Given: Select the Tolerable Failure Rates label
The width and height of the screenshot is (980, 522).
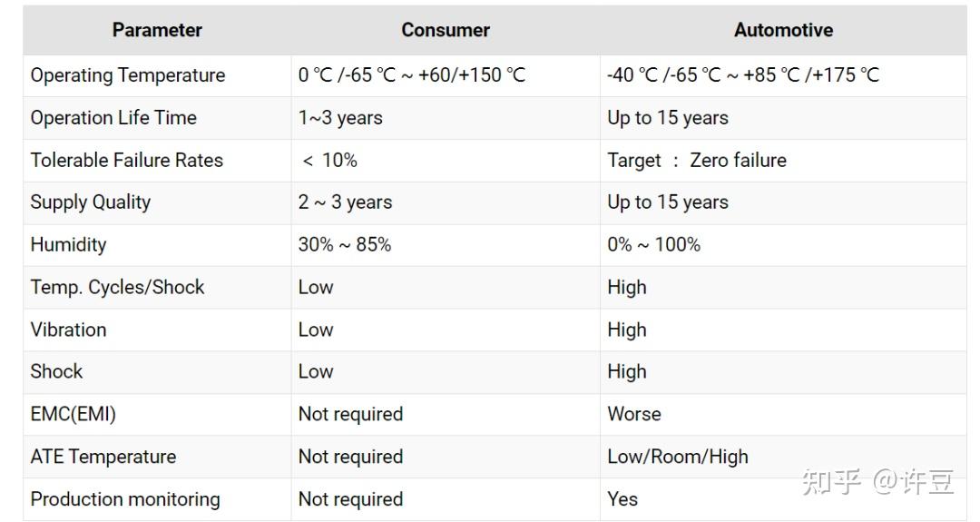Looking at the screenshot, I should click(x=127, y=161).
